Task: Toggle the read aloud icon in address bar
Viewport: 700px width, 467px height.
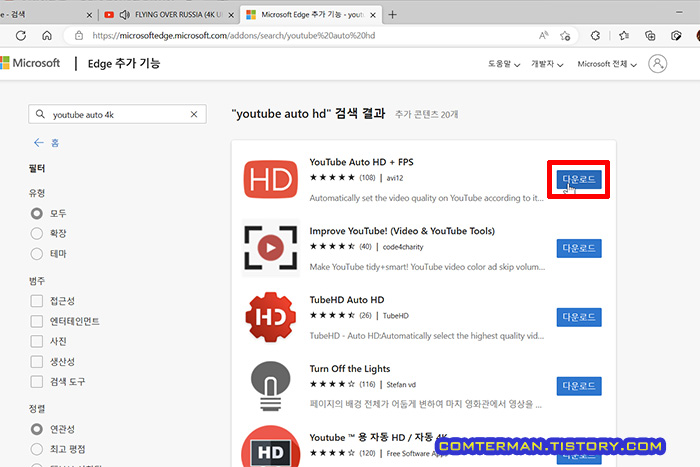Action: pos(543,36)
